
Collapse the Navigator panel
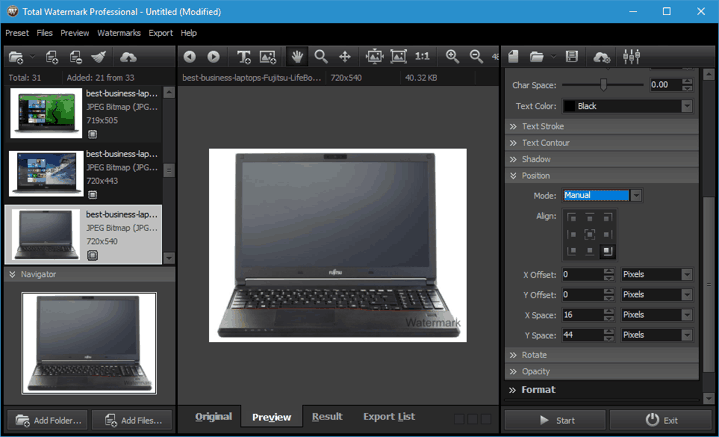[x=89, y=274]
